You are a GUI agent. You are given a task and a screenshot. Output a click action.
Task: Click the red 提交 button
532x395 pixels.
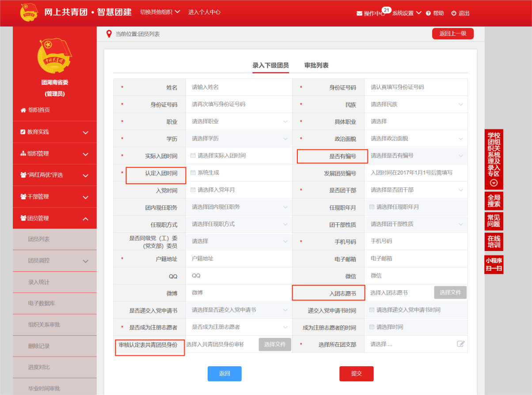point(357,373)
